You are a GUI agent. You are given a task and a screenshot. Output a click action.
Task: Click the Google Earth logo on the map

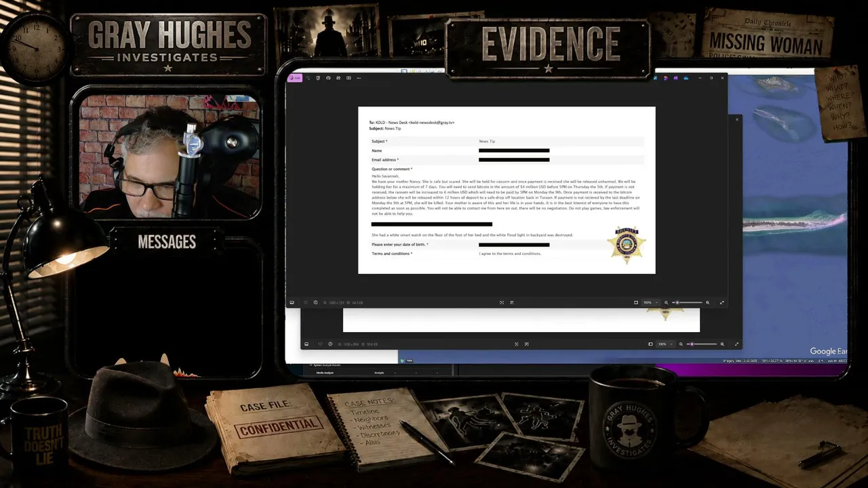click(x=829, y=351)
